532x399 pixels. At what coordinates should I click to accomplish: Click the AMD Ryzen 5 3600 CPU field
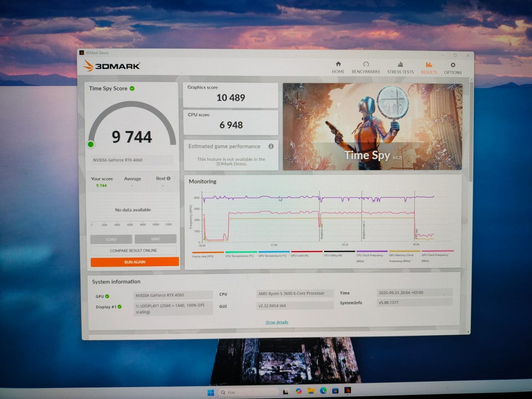(295, 293)
